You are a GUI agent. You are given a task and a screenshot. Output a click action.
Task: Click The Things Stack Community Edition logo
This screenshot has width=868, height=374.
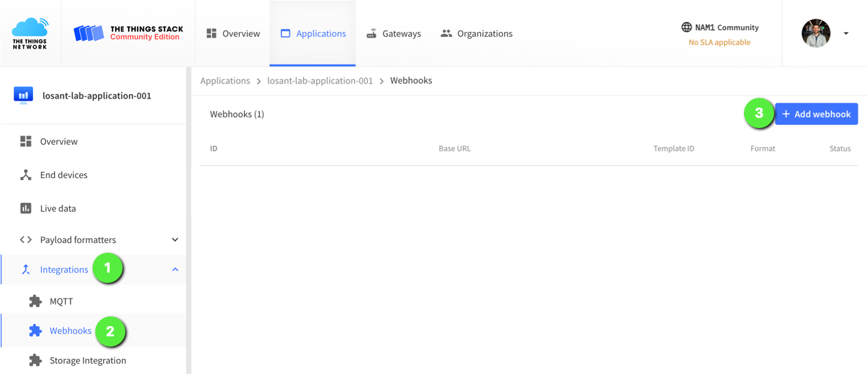[x=128, y=33]
